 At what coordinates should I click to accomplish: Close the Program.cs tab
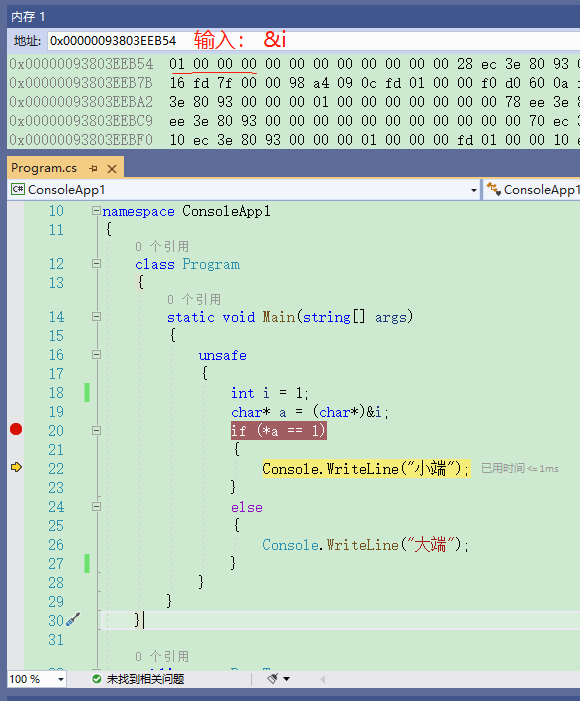coord(112,169)
